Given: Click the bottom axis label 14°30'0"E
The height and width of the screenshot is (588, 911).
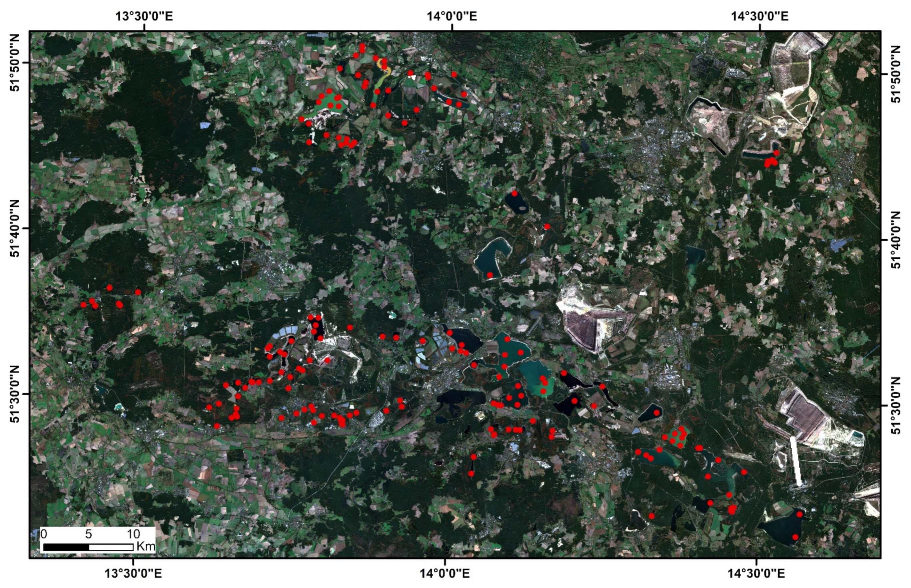Looking at the screenshot, I should [x=756, y=573].
